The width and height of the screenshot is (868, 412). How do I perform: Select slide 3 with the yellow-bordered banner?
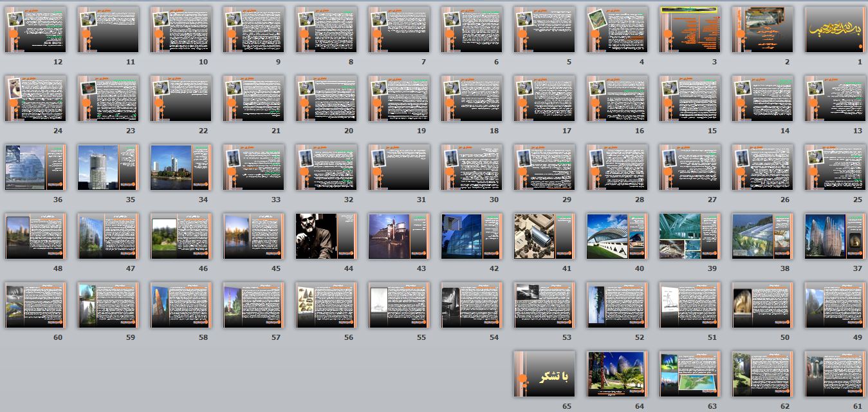pyautogui.click(x=690, y=30)
